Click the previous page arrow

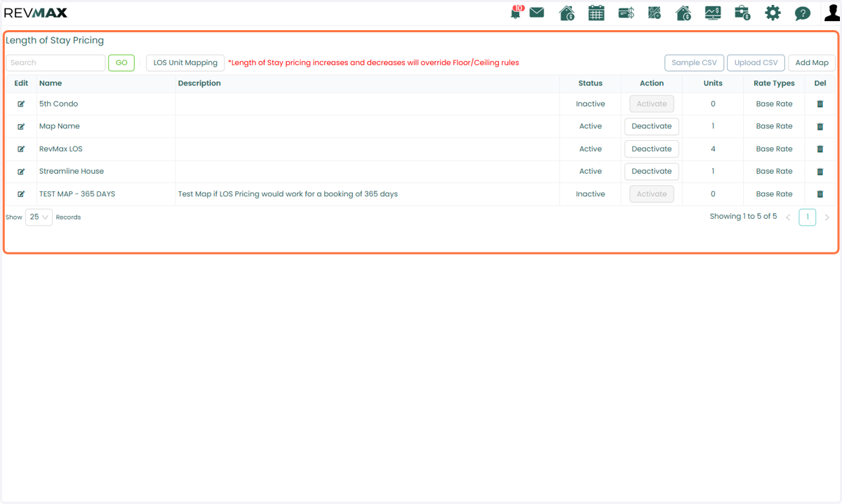coord(788,217)
